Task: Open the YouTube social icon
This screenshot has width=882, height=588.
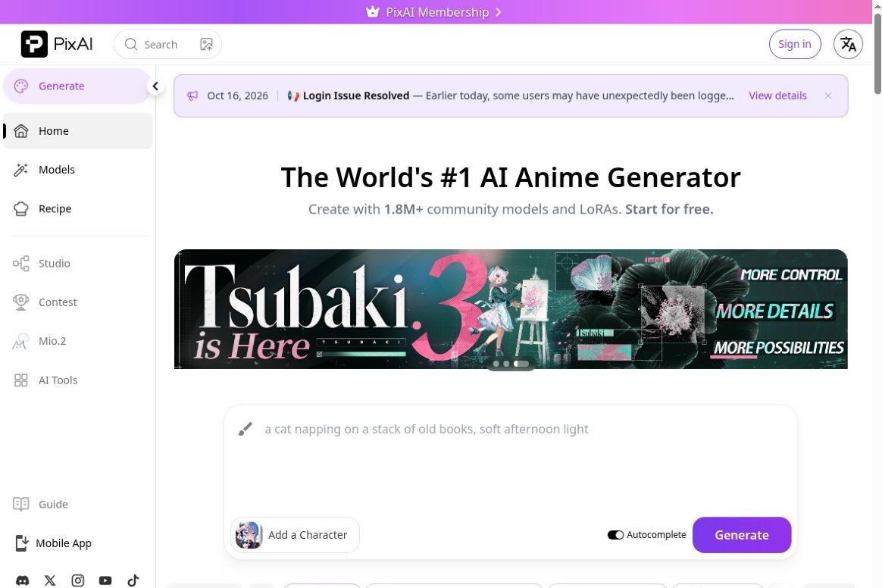Action: point(105,580)
